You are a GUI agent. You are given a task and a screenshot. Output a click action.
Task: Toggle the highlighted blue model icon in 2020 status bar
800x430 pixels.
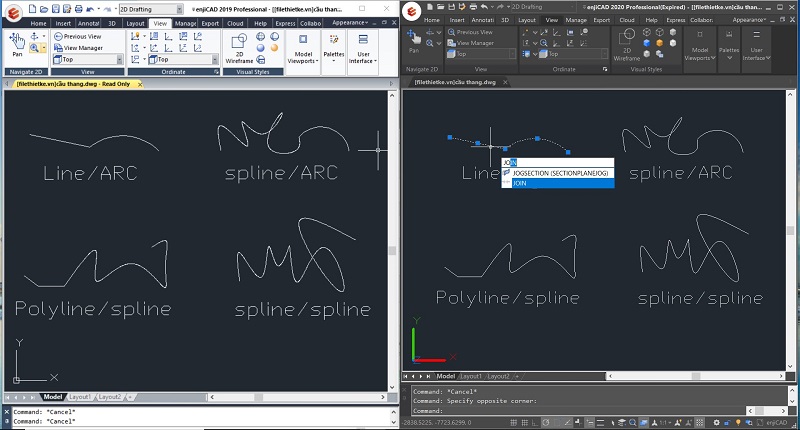pyautogui.click(x=643, y=422)
